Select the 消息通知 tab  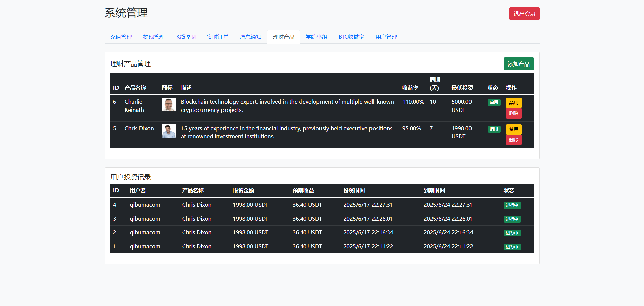point(250,37)
